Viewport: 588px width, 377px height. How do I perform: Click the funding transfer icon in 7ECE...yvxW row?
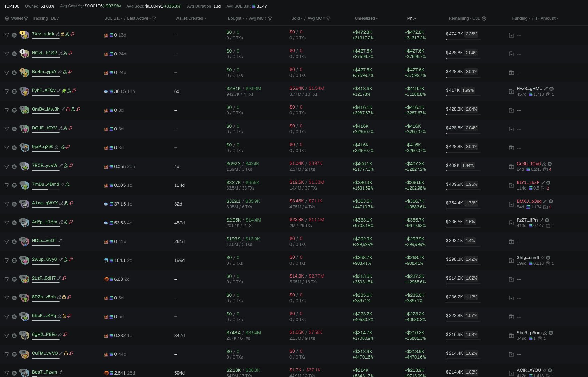click(x=511, y=167)
